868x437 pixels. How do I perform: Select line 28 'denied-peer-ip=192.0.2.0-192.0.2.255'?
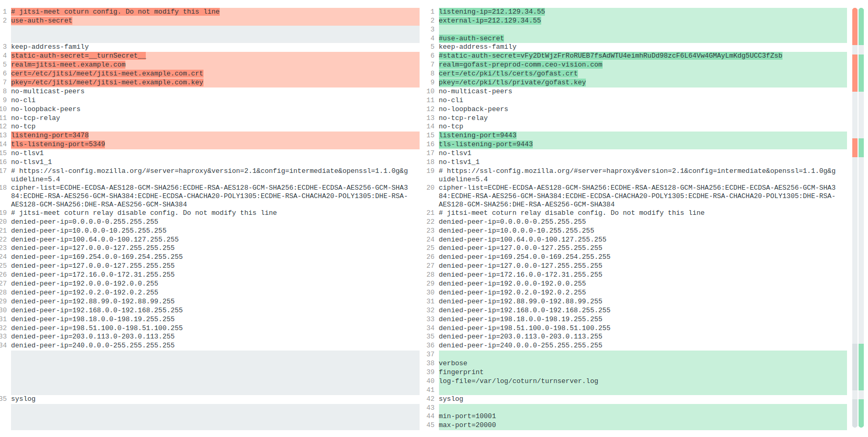(x=84, y=292)
